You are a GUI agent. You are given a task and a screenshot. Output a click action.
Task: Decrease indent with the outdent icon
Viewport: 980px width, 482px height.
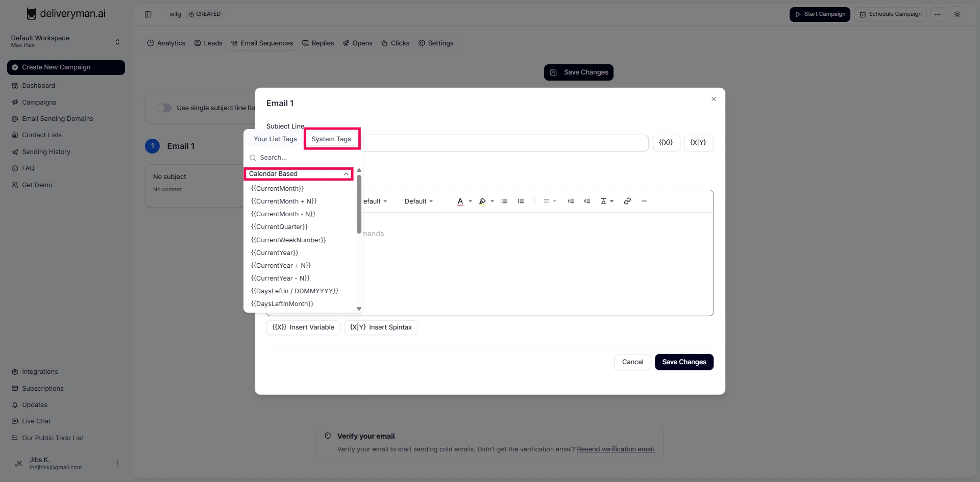click(587, 201)
